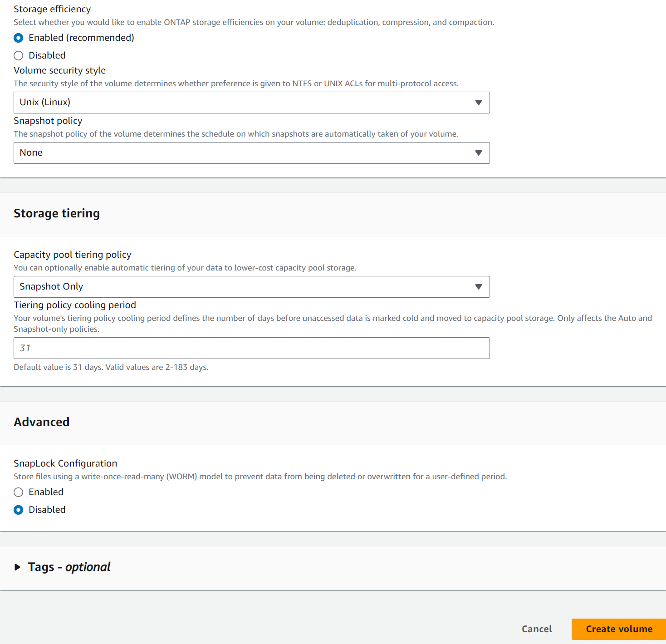Click the arrow icon in Capacity pool tiering dropdown
This screenshot has height=644, width=666.
pos(478,287)
